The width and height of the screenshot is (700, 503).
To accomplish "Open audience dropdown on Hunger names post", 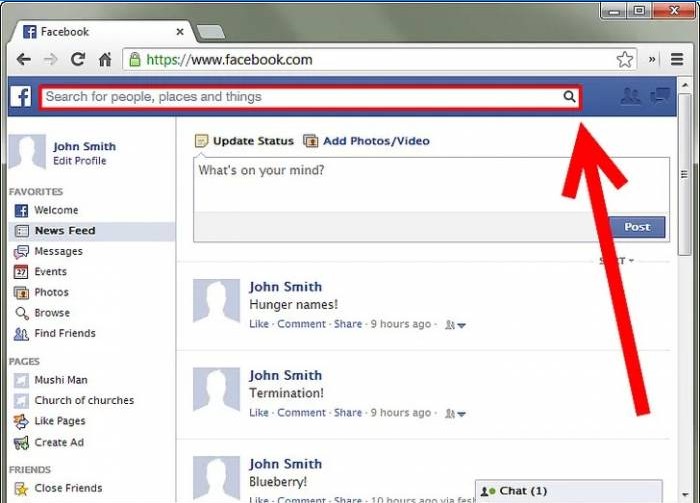I will [455, 325].
